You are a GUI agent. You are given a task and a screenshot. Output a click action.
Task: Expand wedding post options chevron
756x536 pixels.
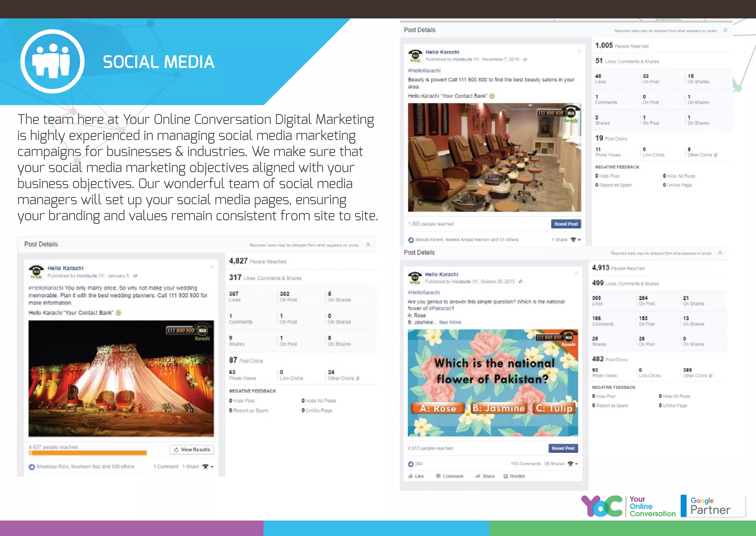tap(212, 267)
